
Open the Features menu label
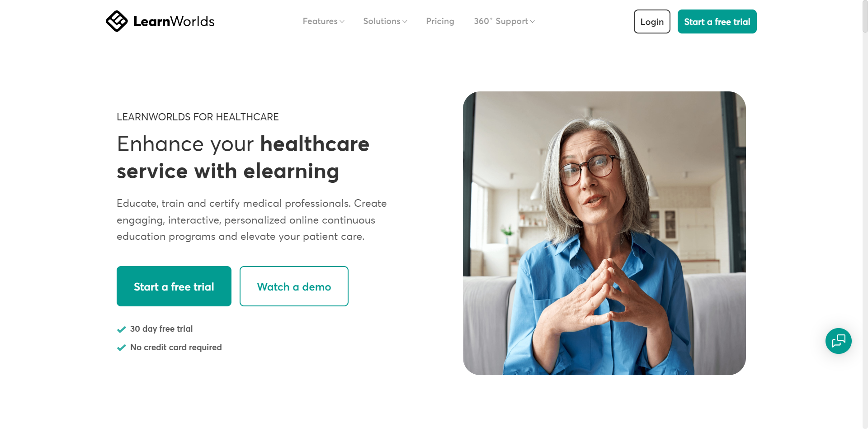click(320, 21)
